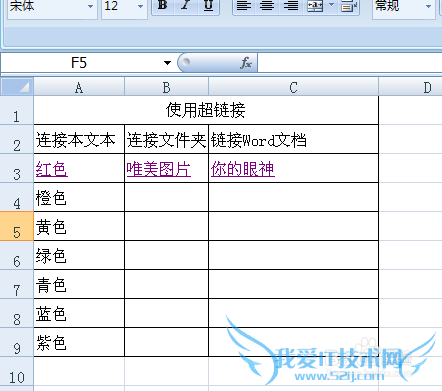Open the 你的眼神 Word document link

click(243, 169)
